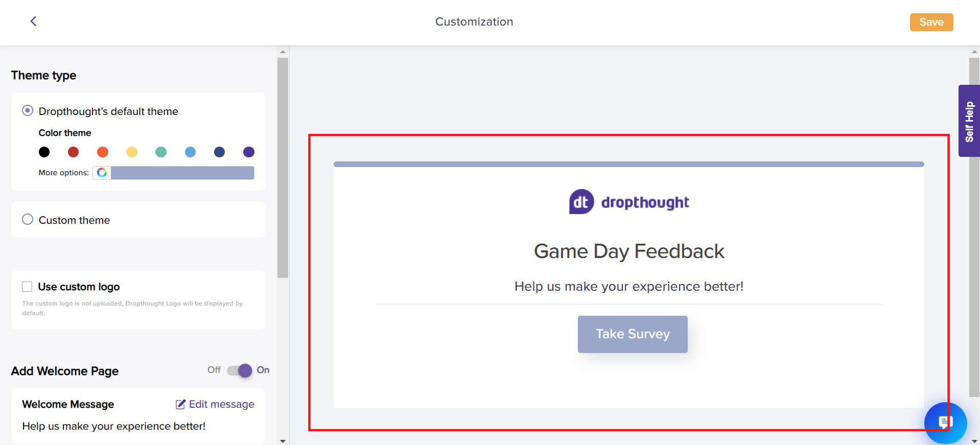Click the Edit message pencil icon
The height and width of the screenshot is (445, 980).
click(180, 405)
